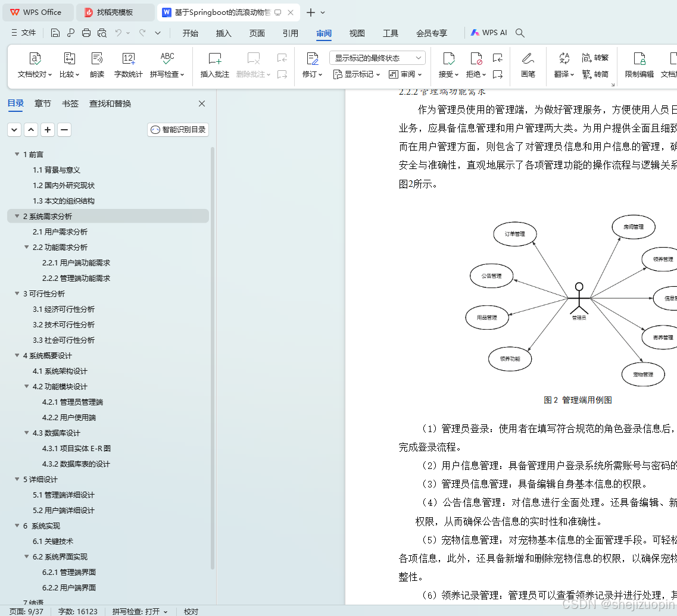This screenshot has width=677, height=616.
Task: Open the 比较 compare documents tool
Action: pyautogui.click(x=70, y=65)
